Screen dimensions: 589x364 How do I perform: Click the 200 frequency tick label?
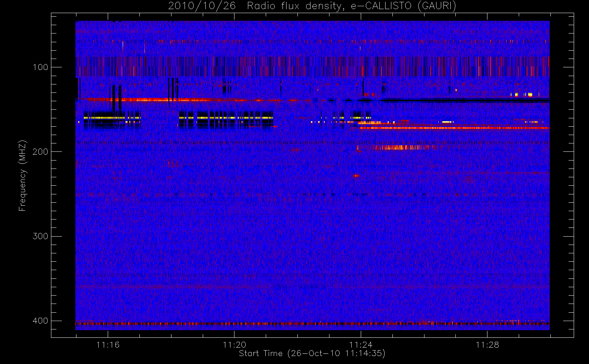click(40, 152)
